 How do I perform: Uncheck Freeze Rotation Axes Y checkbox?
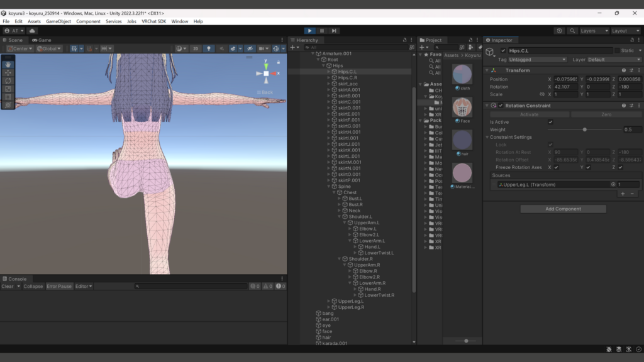coord(588,167)
